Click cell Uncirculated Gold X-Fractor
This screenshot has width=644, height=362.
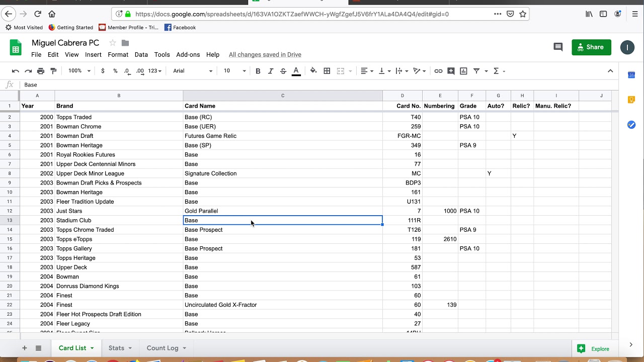[x=283, y=305]
